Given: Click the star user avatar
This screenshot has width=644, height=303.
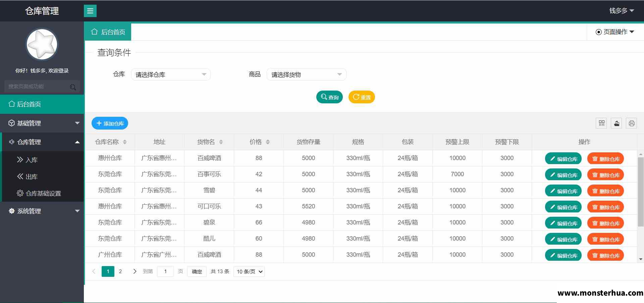Looking at the screenshot, I should pyautogui.click(x=42, y=44).
